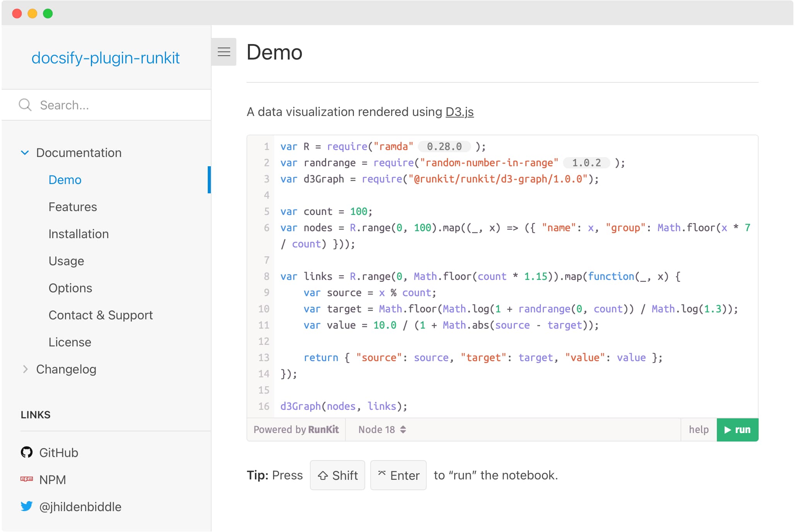The width and height of the screenshot is (795, 532).
Task: Click the GitHub octocat icon
Action: click(27, 452)
